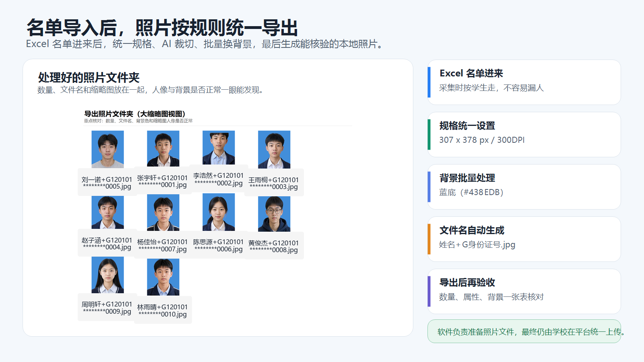Screen dimensions: 644x362
Task: Select file name ending 0001.jpg
Action: click(x=162, y=181)
